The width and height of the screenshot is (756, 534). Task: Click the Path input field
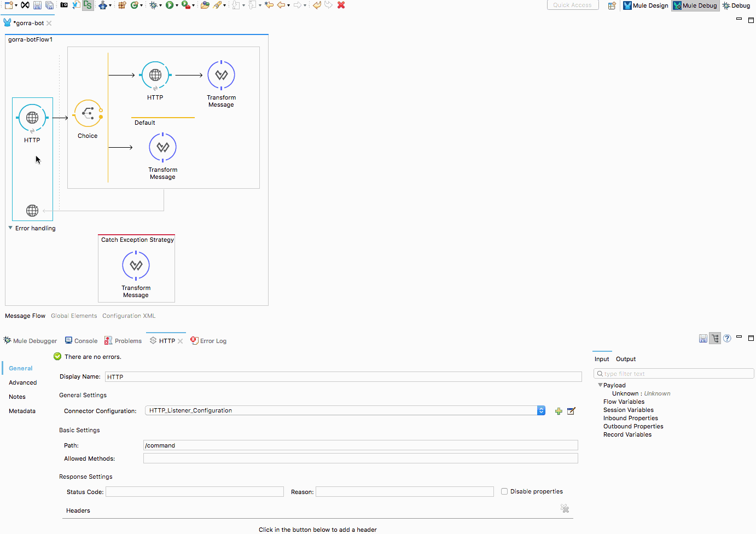pyautogui.click(x=360, y=445)
